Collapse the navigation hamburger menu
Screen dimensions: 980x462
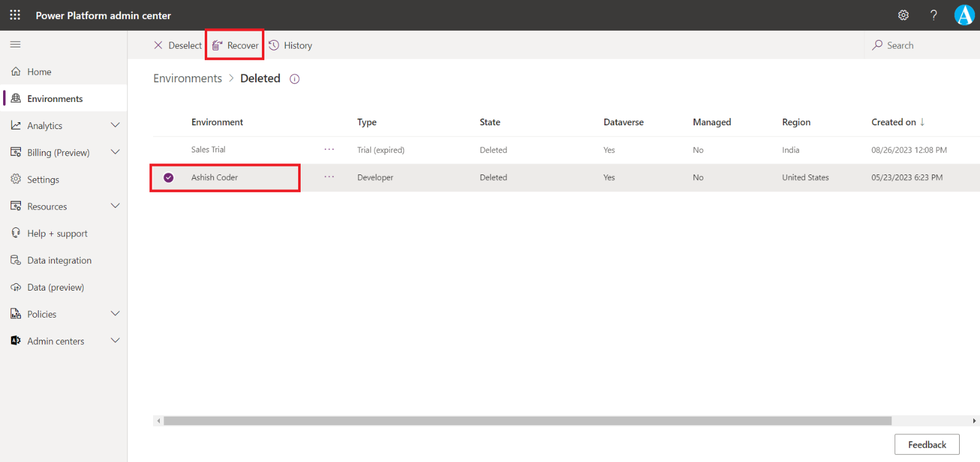15,44
